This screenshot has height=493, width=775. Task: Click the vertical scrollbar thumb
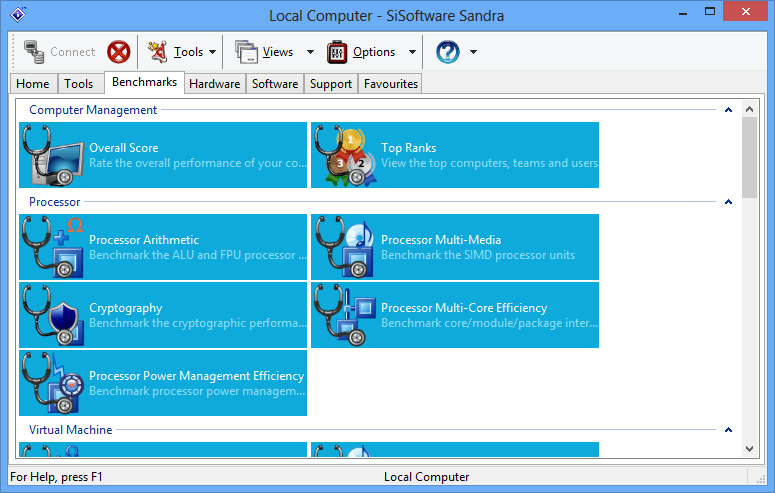point(749,157)
